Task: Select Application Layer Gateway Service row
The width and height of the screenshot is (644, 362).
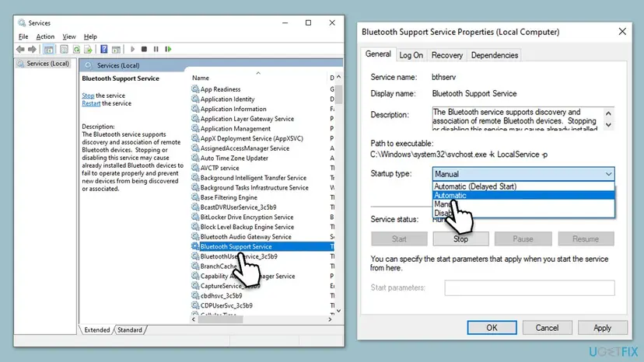Action: point(262,118)
